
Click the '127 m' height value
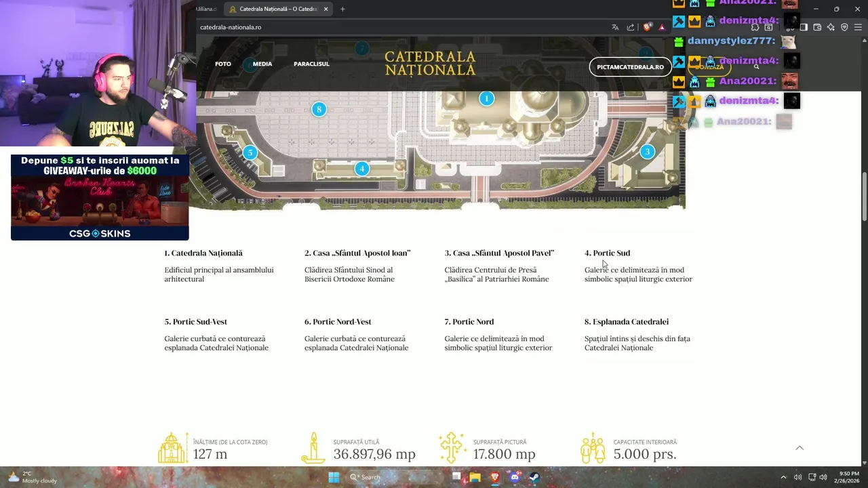210,454
